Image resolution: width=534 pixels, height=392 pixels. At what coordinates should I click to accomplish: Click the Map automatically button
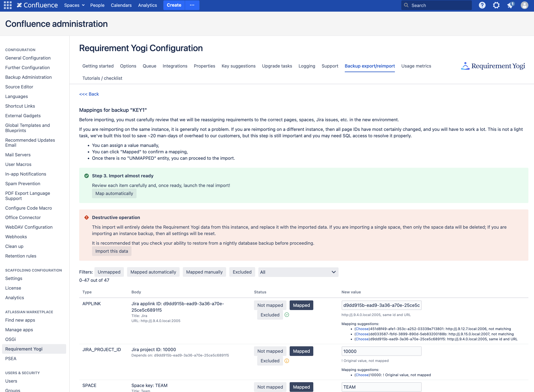(x=114, y=193)
